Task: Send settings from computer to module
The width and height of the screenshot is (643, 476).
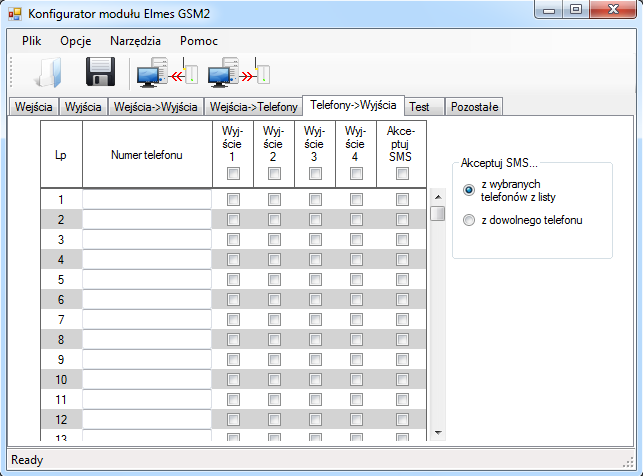Action: click(x=239, y=73)
